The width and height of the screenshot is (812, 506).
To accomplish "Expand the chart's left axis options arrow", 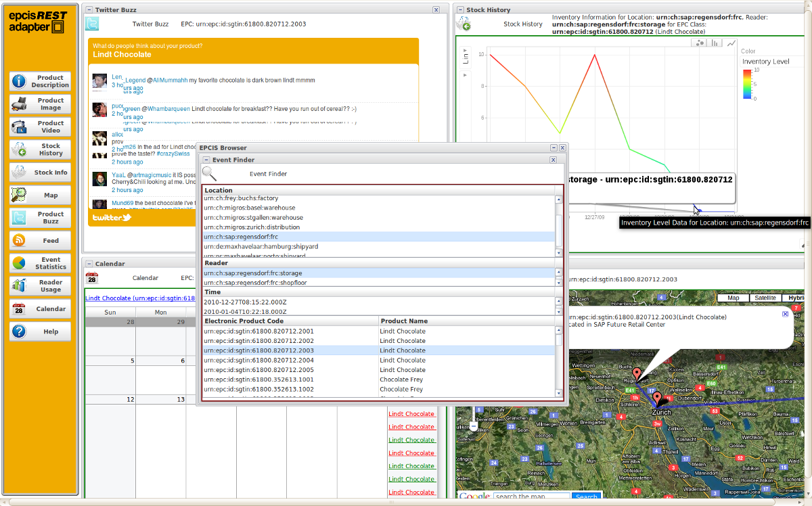I will coord(464,75).
